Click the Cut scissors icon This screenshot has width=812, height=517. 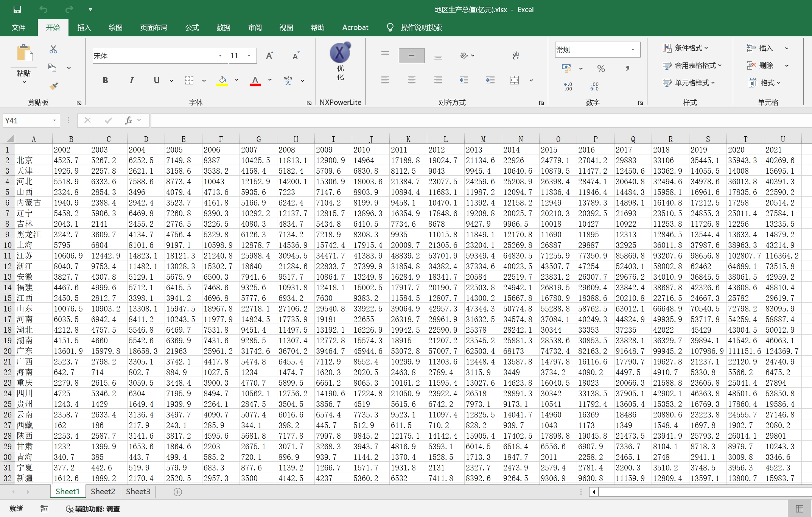[x=53, y=50]
